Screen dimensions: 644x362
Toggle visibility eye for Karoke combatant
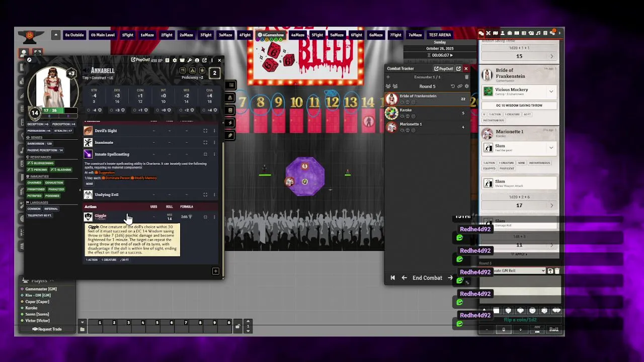point(403,116)
